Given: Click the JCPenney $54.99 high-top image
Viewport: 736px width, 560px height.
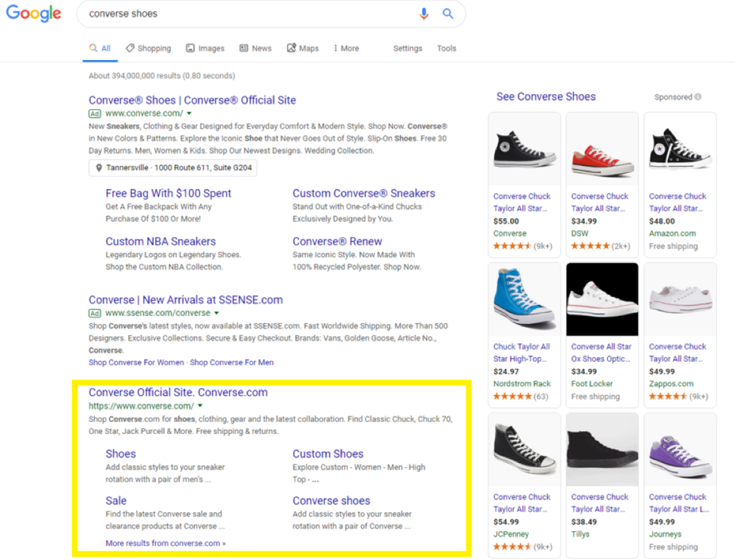Looking at the screenshot, I should [x=524, y=449].
